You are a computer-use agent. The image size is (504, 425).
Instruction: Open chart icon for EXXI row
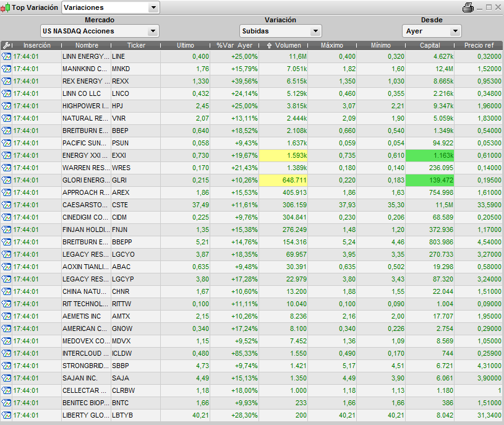[6, 156]
